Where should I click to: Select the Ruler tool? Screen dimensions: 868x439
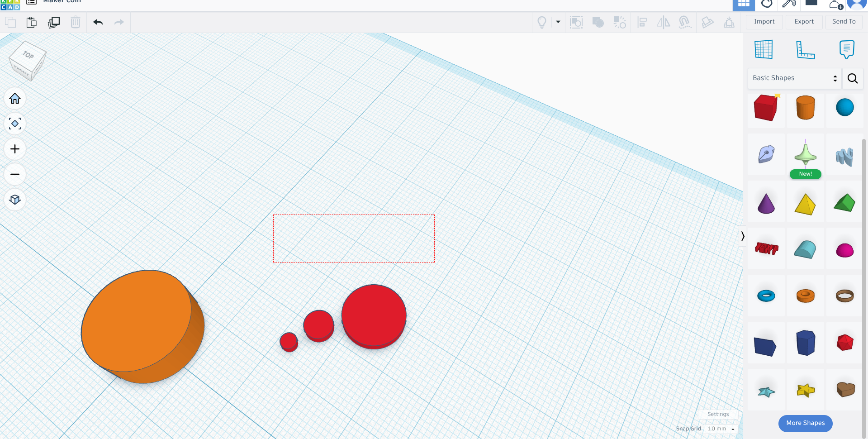(x=805, y=49)
